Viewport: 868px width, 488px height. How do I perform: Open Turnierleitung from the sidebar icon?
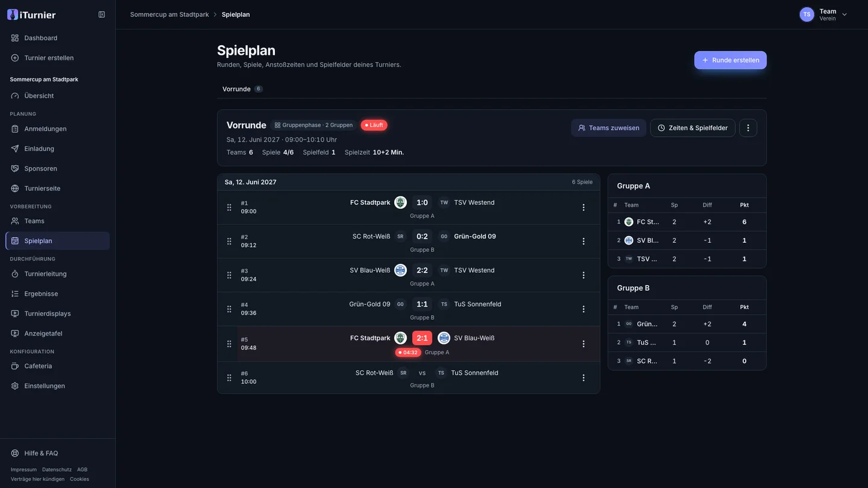point(15,274)
